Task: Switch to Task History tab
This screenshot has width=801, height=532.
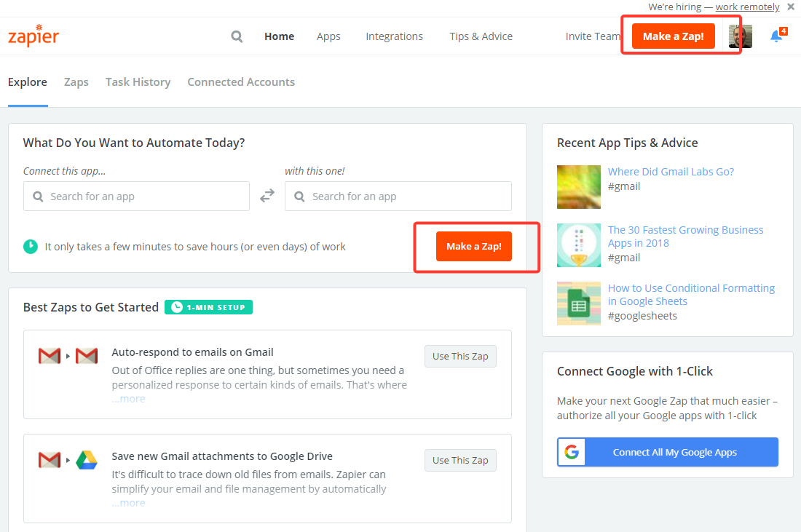Action: 138,82
